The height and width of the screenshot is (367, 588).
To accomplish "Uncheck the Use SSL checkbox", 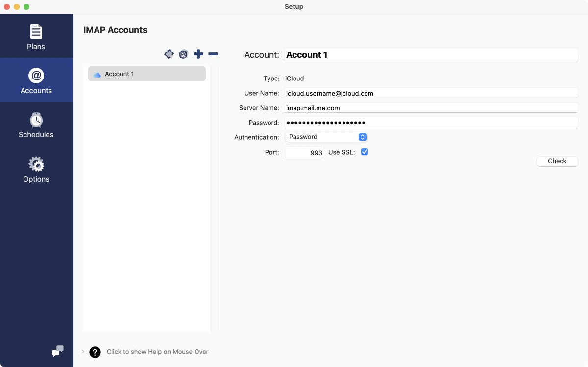I will click(x=365, y=152).
